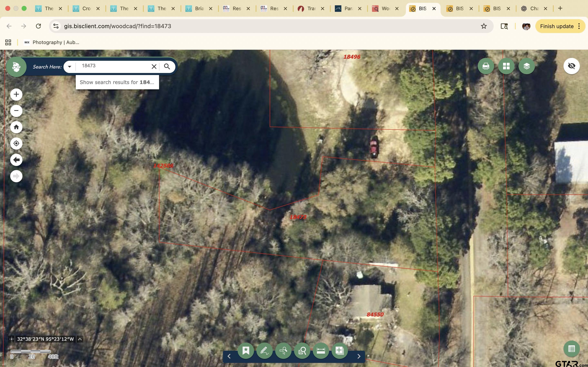
Task: Click the Add Data layers-plus icon
Action: pyautogui.click(x=340, y=350)
